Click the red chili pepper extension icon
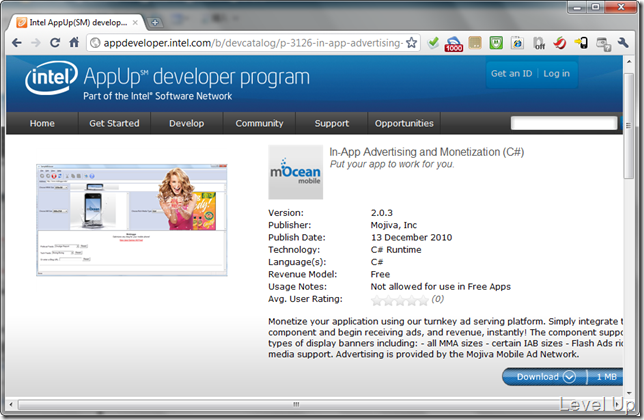The image size is (644, 420). 560,43
